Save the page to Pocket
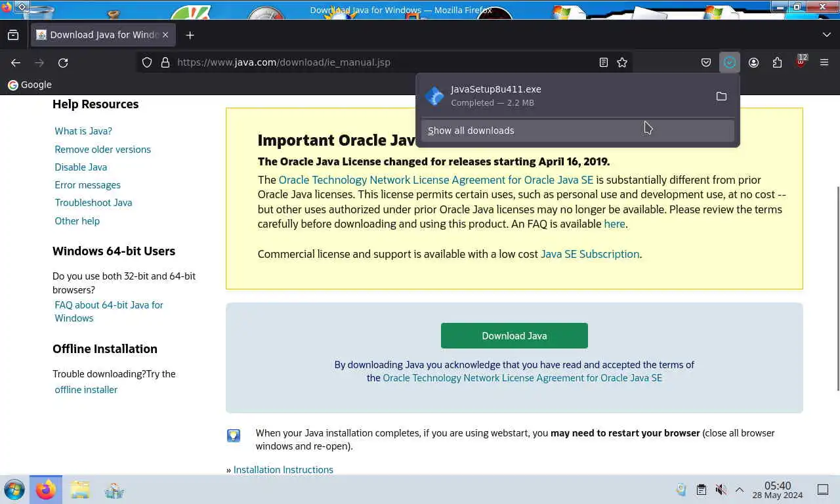Screen dimensions: 840x504 click(706, 62)
